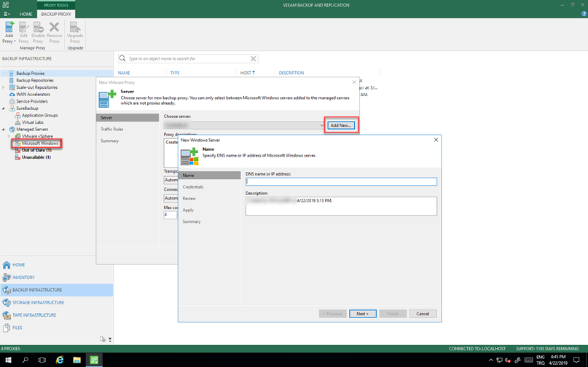588x367 pixels.
Task: Open File Explorer from taskbar
Action: 77,360
